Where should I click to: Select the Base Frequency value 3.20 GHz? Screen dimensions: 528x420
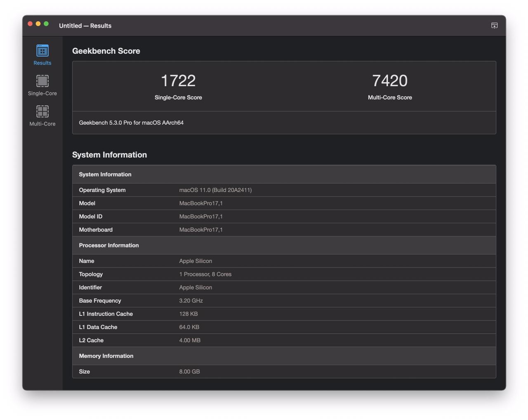pyautogui.click(x=191, y=300)
